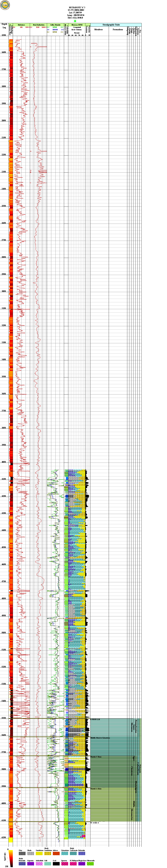The height and width of the screenshot is (868, 167).
Task: Click the API number 15-175-20856-0002
Action: tap(76, 10)
